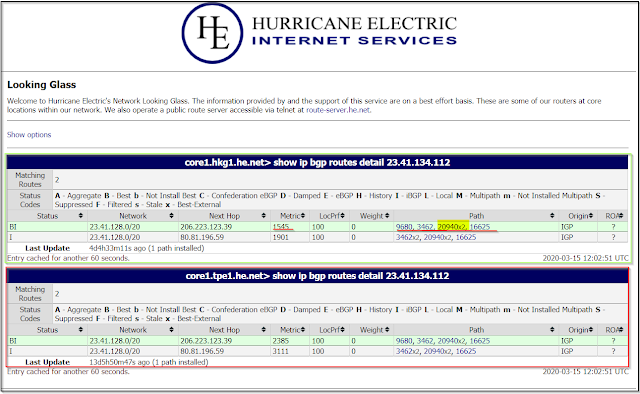Click the Hurricane Electric logo
The height and width of the screenshot is (394, 640).
coord(319,33)
